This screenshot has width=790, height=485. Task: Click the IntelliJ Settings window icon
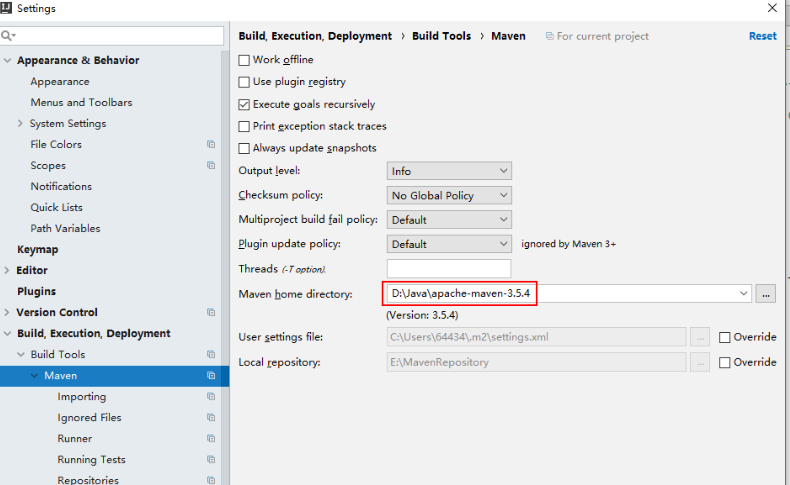pyautogui.click(x=6, y=8)
